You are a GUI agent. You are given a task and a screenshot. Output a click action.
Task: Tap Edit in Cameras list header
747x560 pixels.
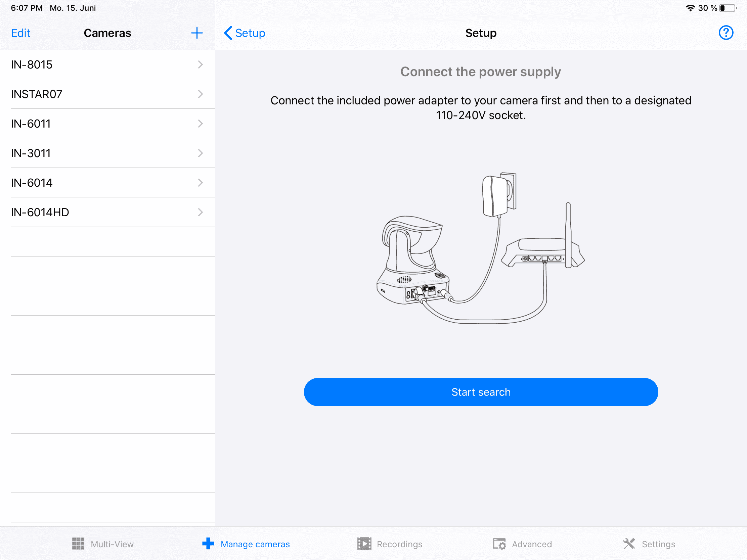(20, 33)
